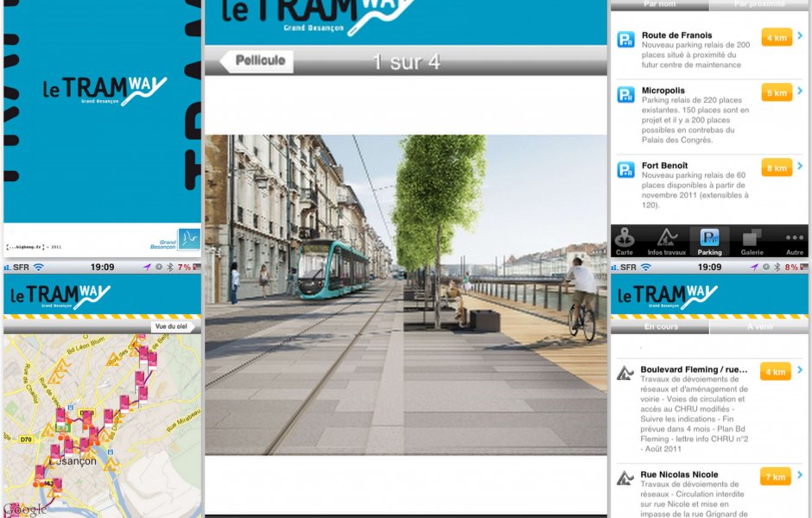
Task: Open the Galerie tab
Action: pos(752,242)
